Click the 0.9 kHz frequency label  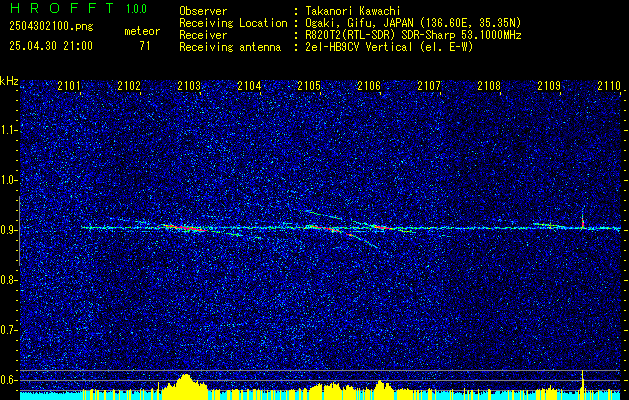tap(8, 230)
